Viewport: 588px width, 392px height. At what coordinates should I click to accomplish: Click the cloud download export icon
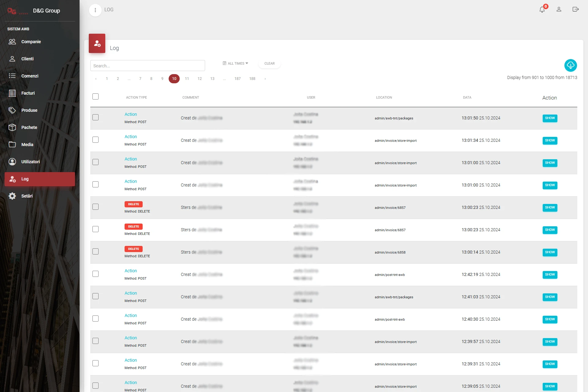(x=571, y=65)
